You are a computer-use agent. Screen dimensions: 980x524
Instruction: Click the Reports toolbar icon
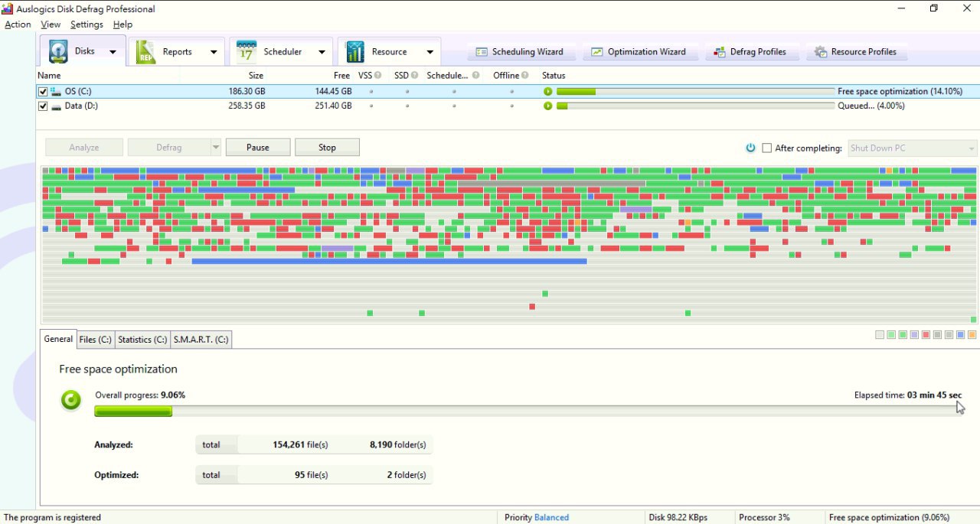pos(145,51)
